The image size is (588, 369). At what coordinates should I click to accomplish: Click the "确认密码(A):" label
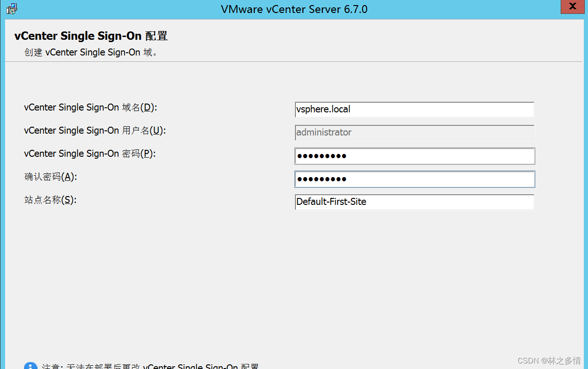click(x=50, y=177)
